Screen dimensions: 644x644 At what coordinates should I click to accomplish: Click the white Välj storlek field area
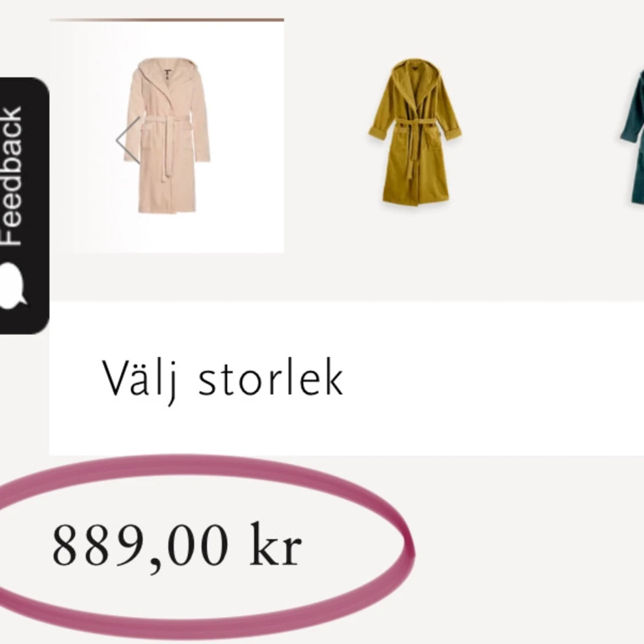346,378
